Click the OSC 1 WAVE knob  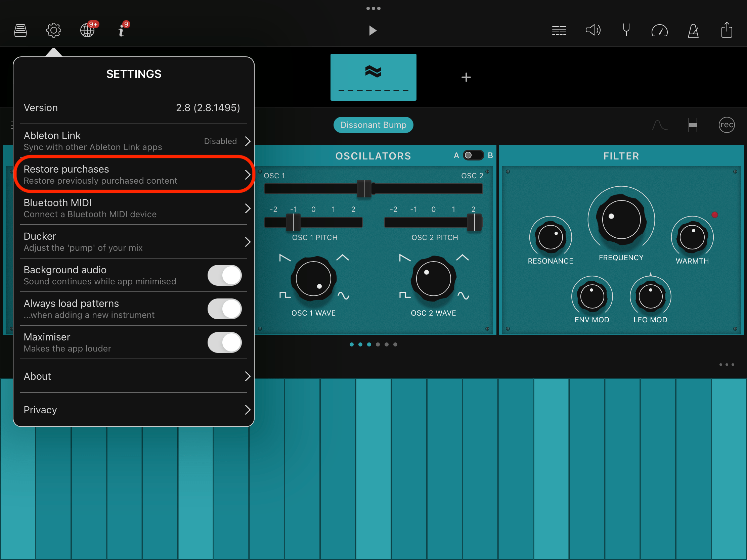(313, 278)
